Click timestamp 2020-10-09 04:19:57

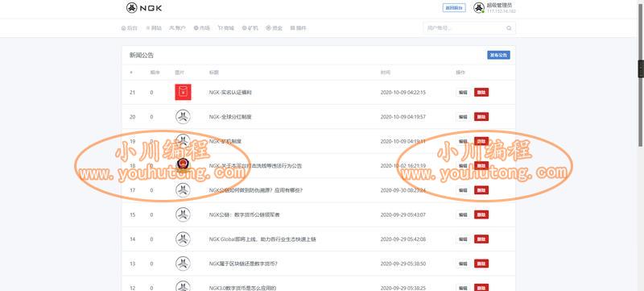(403, 117)
